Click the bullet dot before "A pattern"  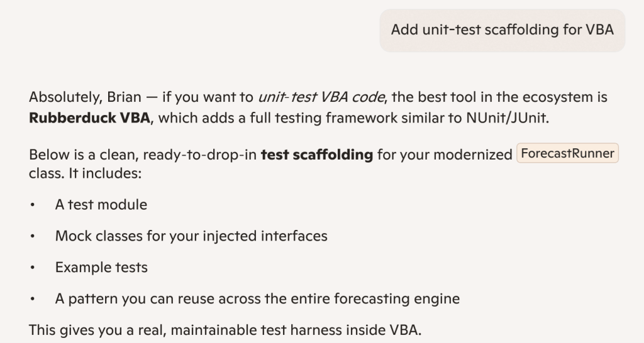pyautogui.click(x=33, y=300)
